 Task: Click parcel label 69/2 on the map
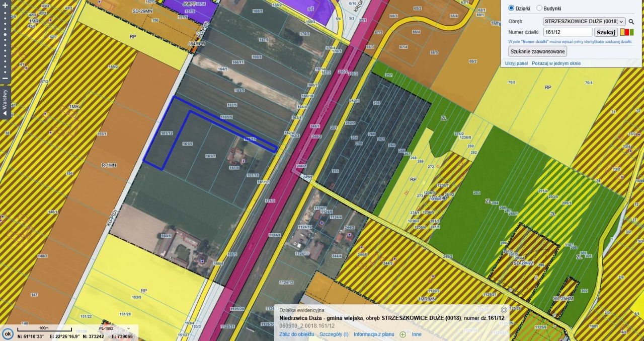click(472, 61)
